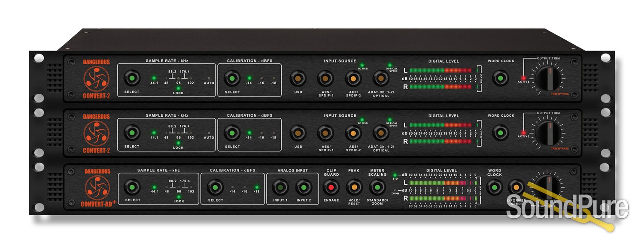Viewport: 644px width, 247px height.
Task: Click the 44.1 kHz LED on Convert-AD+
Action: (x=154, y=187)
